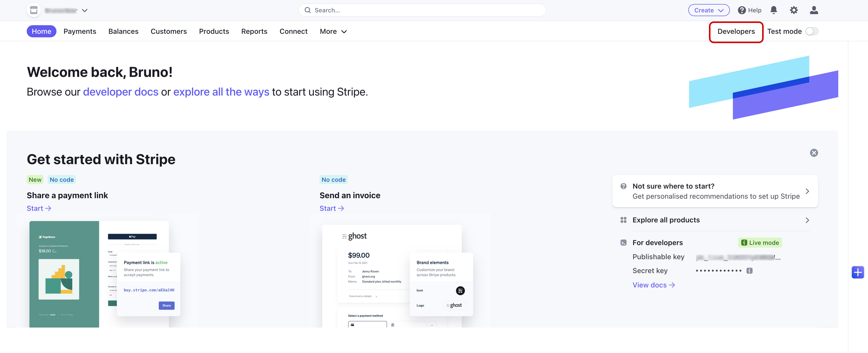Open the Customers tab
The width and height of the screenshot is (868, 353).
pyautogui.click(x=168, y=31)
